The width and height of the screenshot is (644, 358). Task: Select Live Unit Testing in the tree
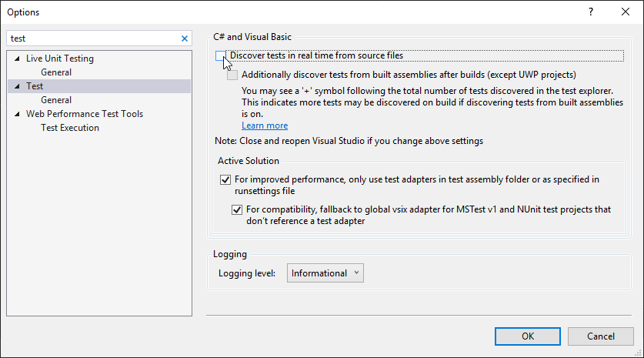pyautogui.click(x=60, y=59)
